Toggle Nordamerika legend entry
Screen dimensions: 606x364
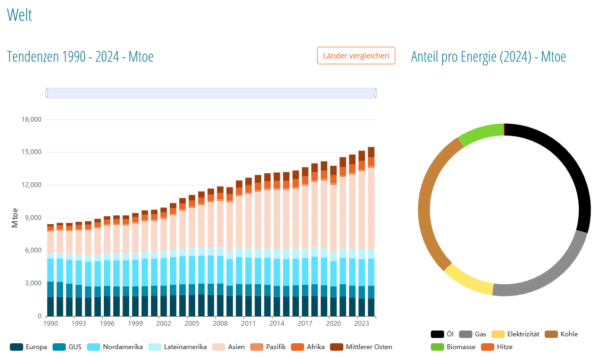(x=115, y=347)
